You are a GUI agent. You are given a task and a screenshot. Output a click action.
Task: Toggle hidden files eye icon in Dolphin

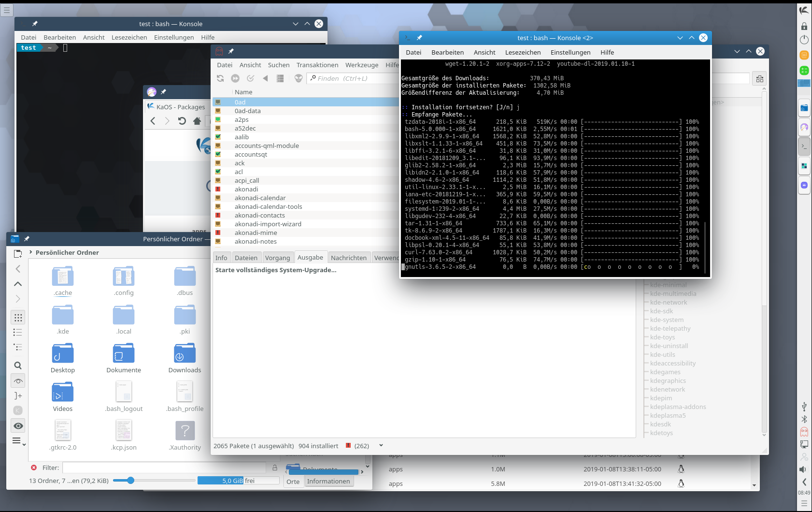pyautogui.click(x=18, y=426)
